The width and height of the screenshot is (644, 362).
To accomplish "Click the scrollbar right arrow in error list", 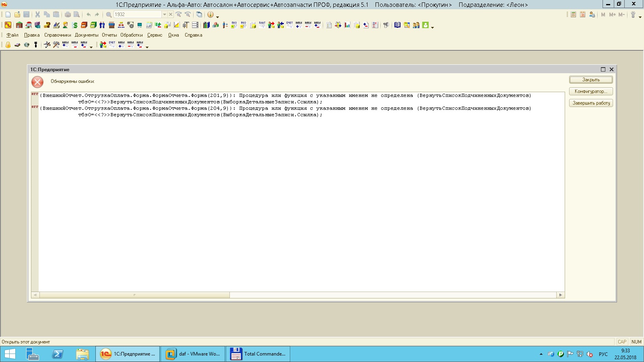I will [560, 295].
